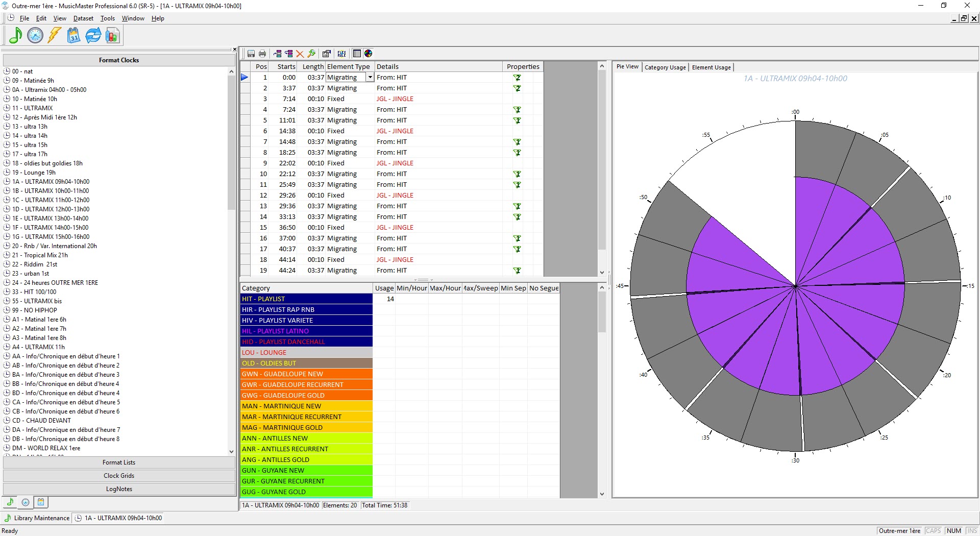Open the Clocks module with the clock icon
Screen dimensions: 980x536
35,36
